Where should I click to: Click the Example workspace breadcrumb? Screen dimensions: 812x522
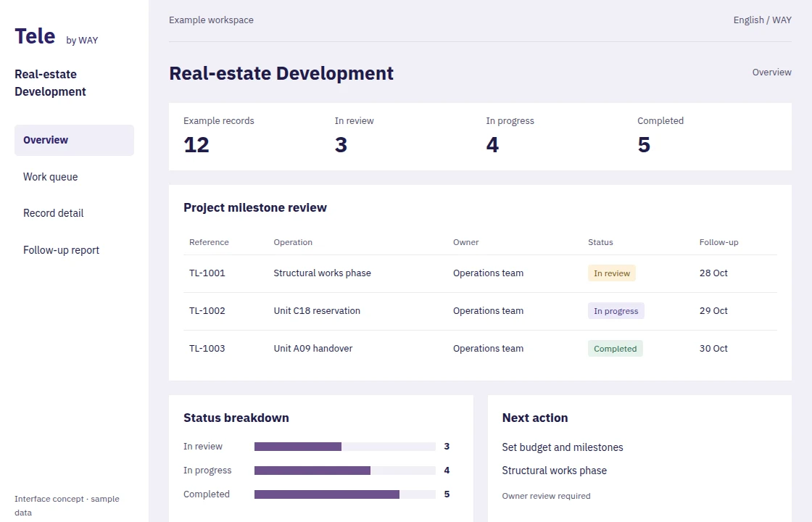click(x=211, y=20)
